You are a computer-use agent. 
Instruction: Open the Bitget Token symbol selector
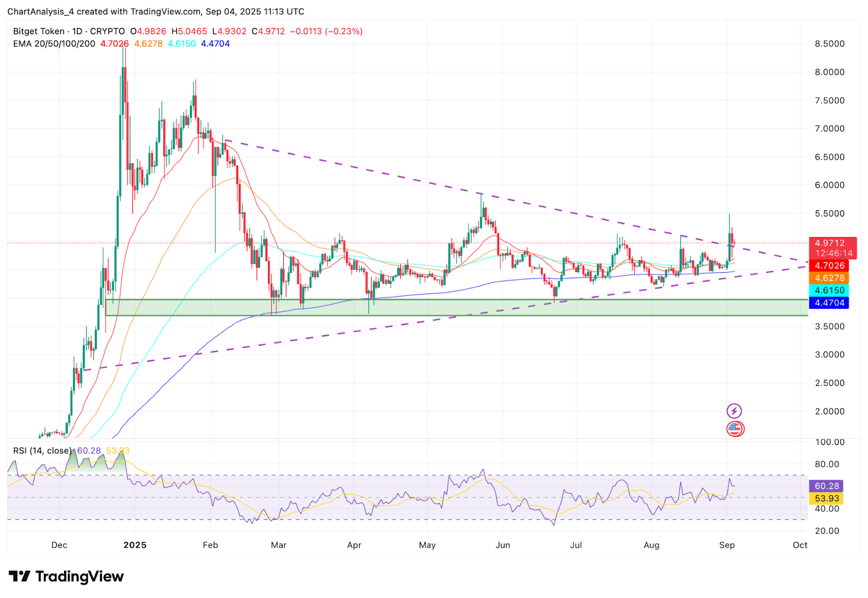[38, 31]
